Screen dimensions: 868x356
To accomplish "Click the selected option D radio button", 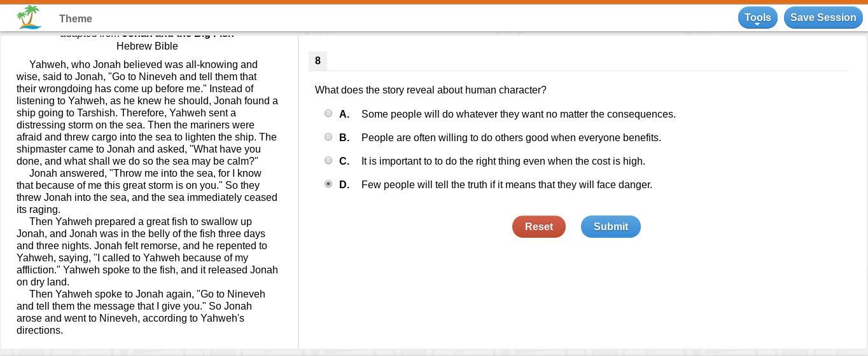I will click(x=328, y=184).
